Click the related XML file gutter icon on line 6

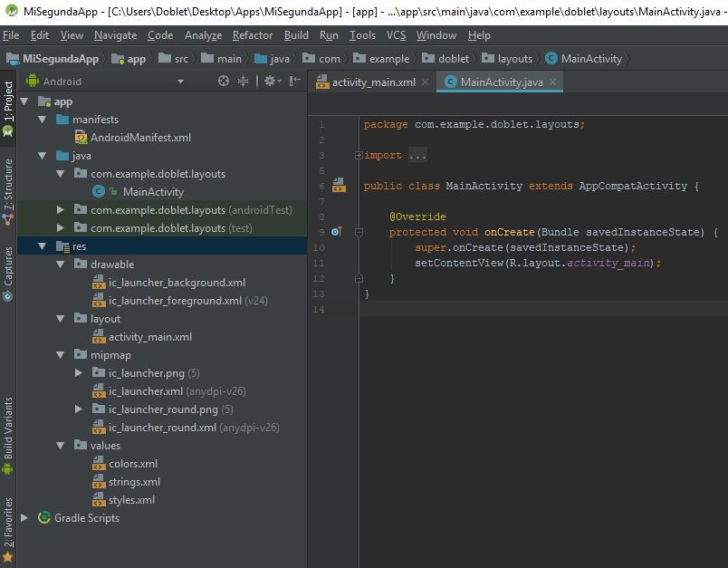[338, 187]
